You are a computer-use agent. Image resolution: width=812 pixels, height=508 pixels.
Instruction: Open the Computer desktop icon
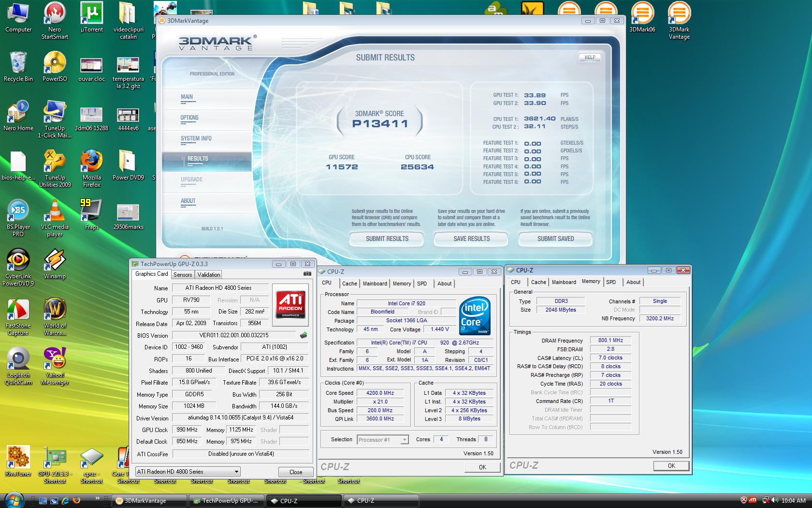(18, 17)
